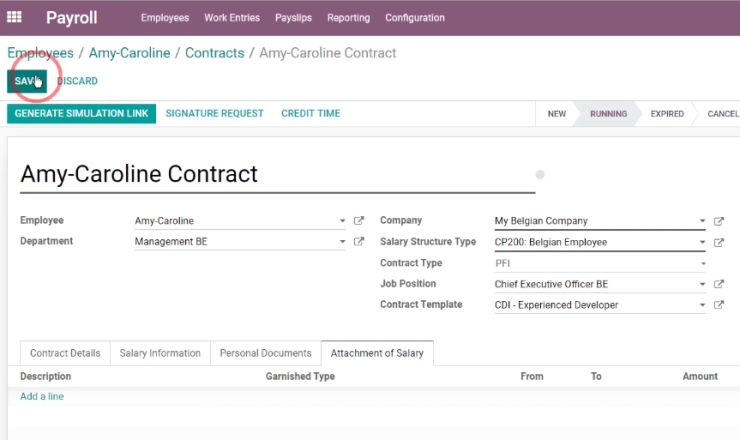Click the Generate Simulation Link button
Viewport: 740px width, 440px height.
click(81, 113)
